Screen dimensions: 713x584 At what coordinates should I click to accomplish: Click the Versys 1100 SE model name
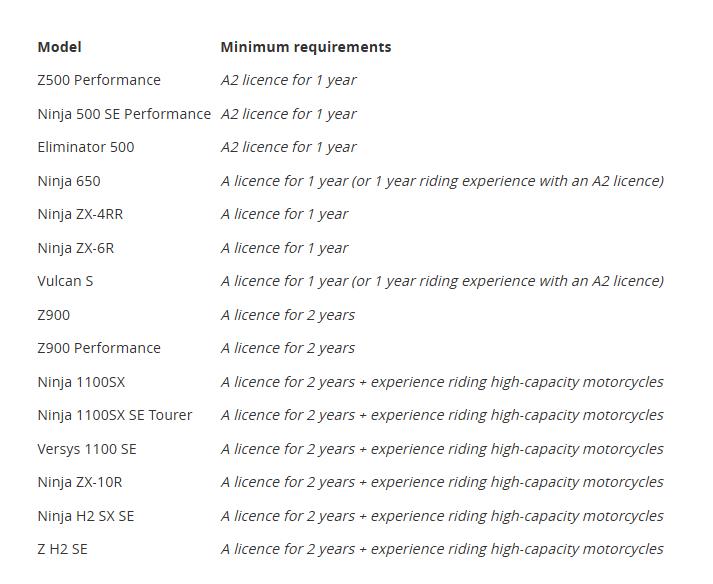click(x=87, y=449)
